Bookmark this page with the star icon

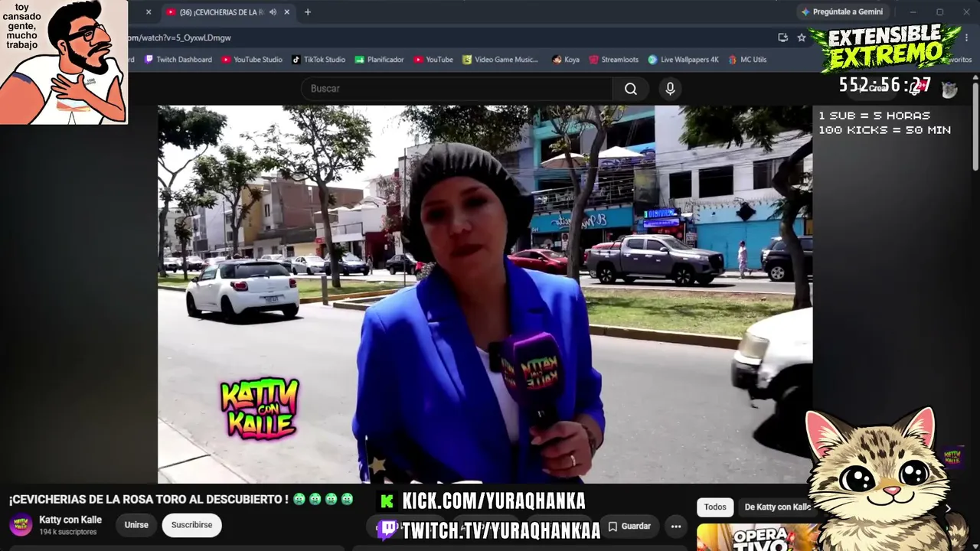[802, 37]
